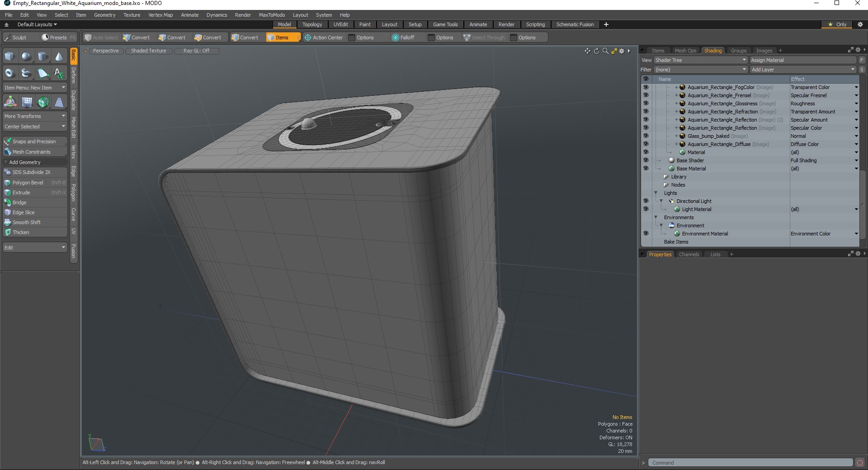
Task: Change effect for Aquarium_Rectangle_Diffuse Diffuse Color
Action: point(824,144)
